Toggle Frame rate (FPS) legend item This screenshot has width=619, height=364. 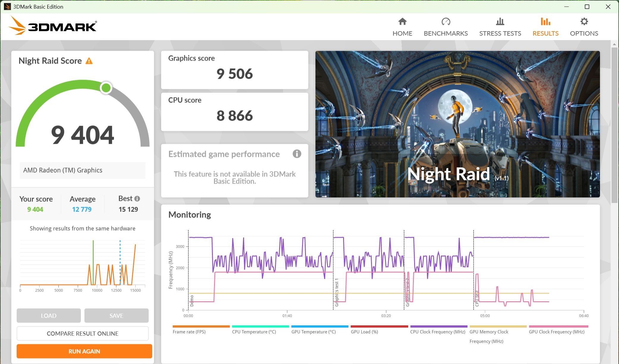click(x=189, y=332)
